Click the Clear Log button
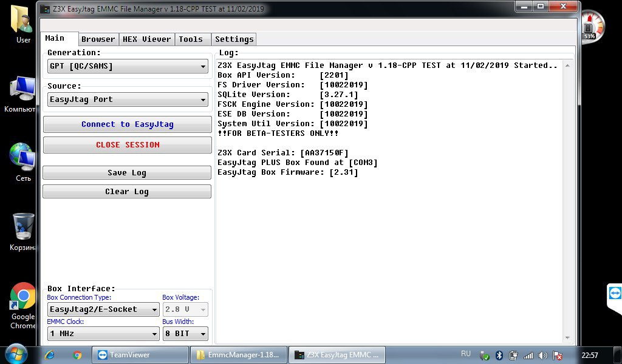Viewport: 622px width, 364px height. point(127,192)
